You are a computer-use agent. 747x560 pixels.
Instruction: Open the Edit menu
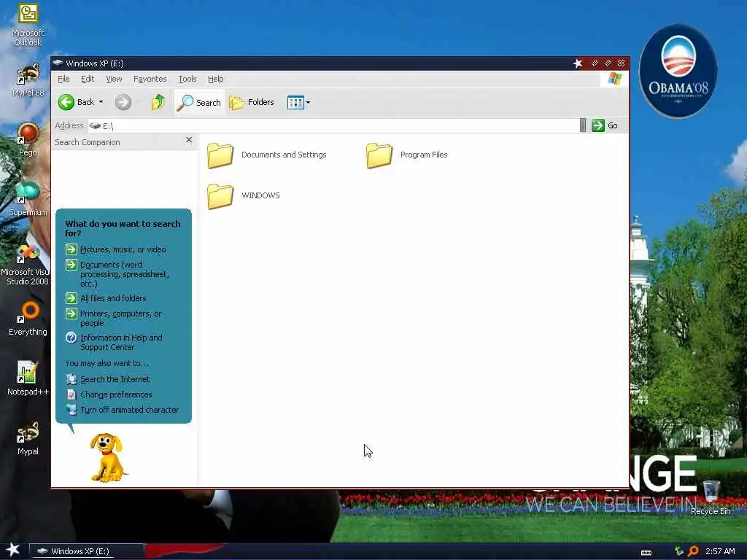tap(88, 79)
